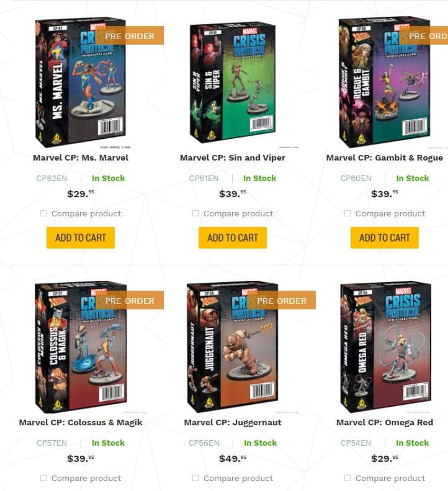Open the Juggernaut box image

(x=232, y=347)
